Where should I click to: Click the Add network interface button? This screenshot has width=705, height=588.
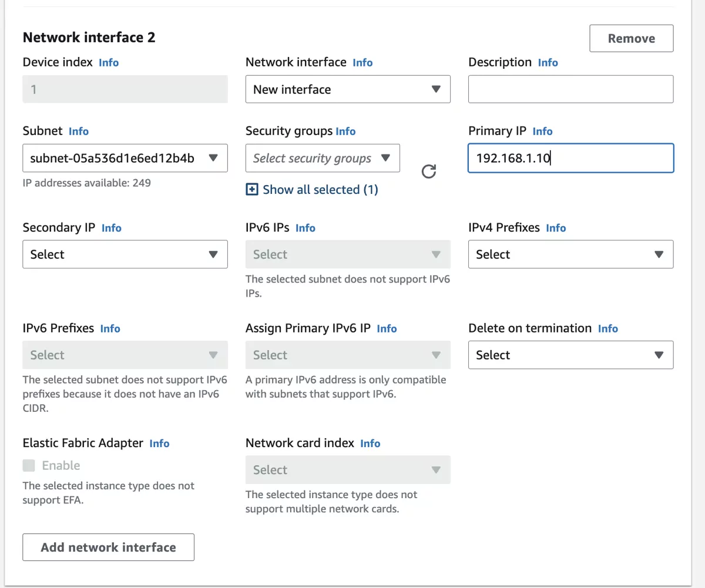coord(108,547)
